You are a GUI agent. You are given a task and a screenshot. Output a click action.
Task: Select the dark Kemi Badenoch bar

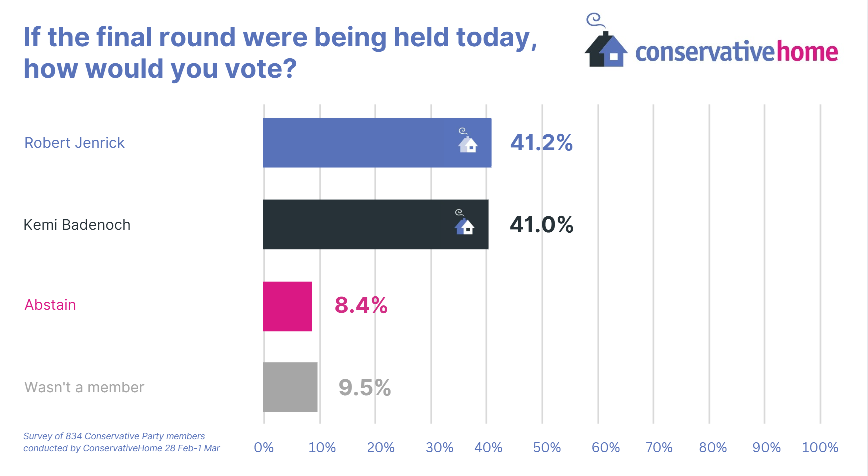click(360, 225)
